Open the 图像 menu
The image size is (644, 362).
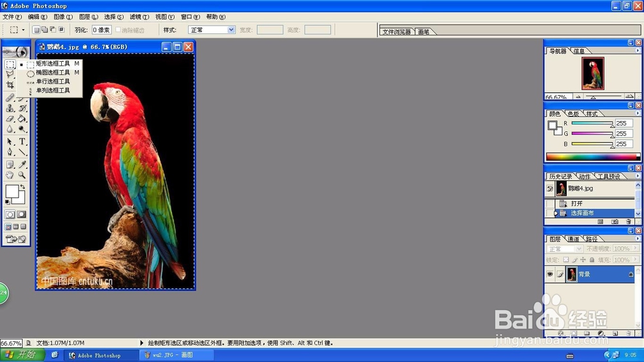(x=63, y=17)
